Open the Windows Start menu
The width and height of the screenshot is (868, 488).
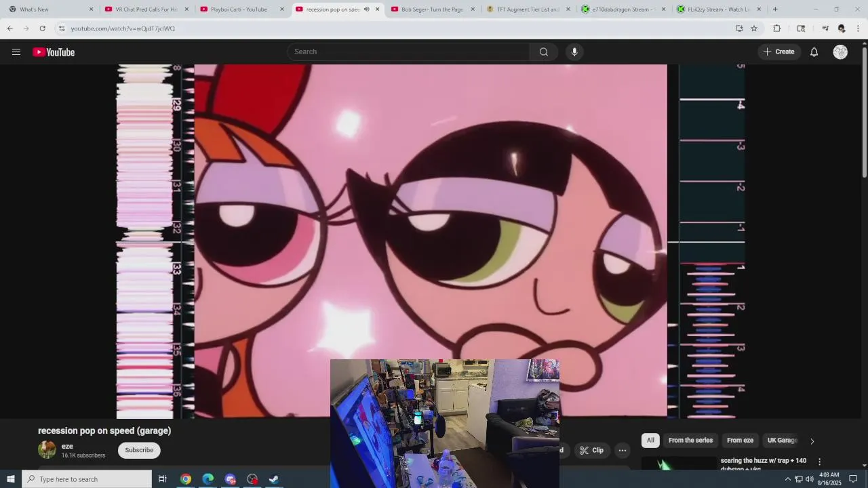10,479
